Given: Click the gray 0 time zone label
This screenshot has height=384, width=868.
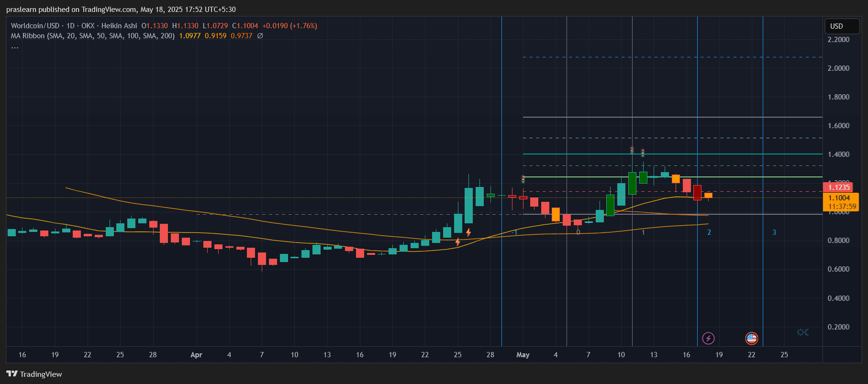Looking at the screenshot, I should pos(578,232).
